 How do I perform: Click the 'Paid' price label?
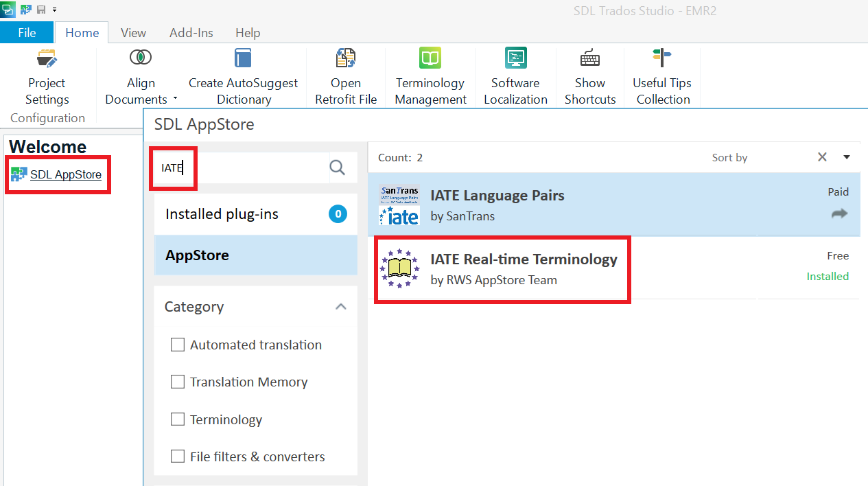[x=838, y=192]
